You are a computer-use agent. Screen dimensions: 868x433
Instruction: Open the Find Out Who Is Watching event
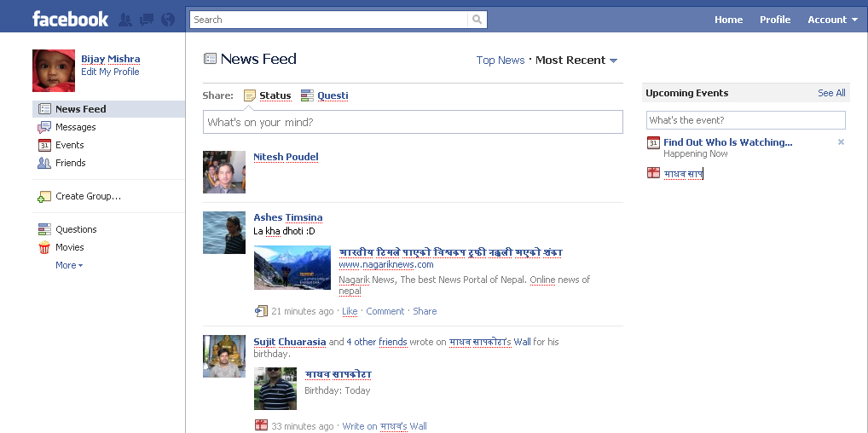point(728,142)
